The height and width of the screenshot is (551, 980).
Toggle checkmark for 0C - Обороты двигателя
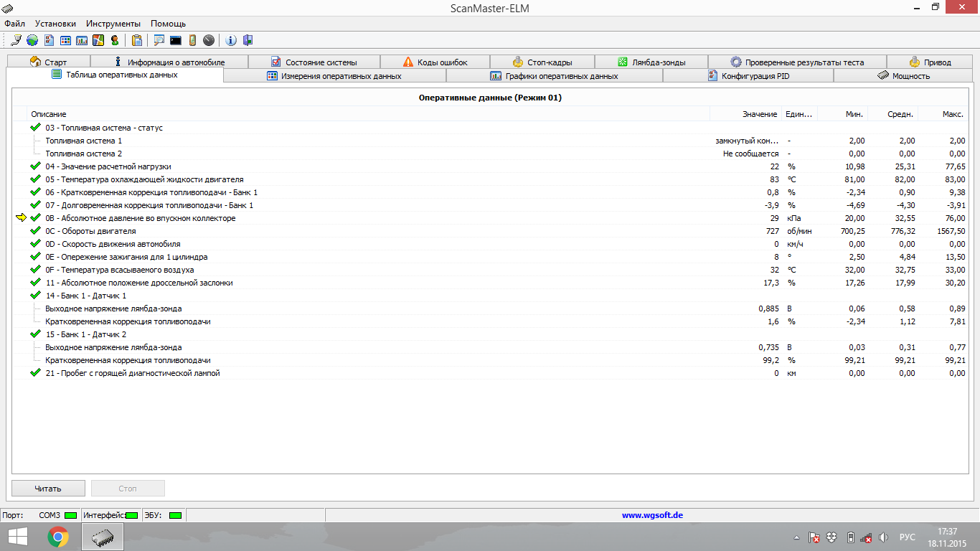[x=35, y=231]
